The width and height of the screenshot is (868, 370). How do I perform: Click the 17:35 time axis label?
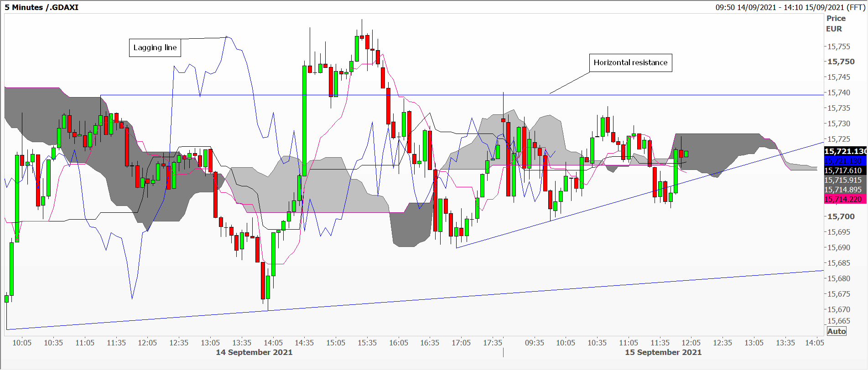493,343
